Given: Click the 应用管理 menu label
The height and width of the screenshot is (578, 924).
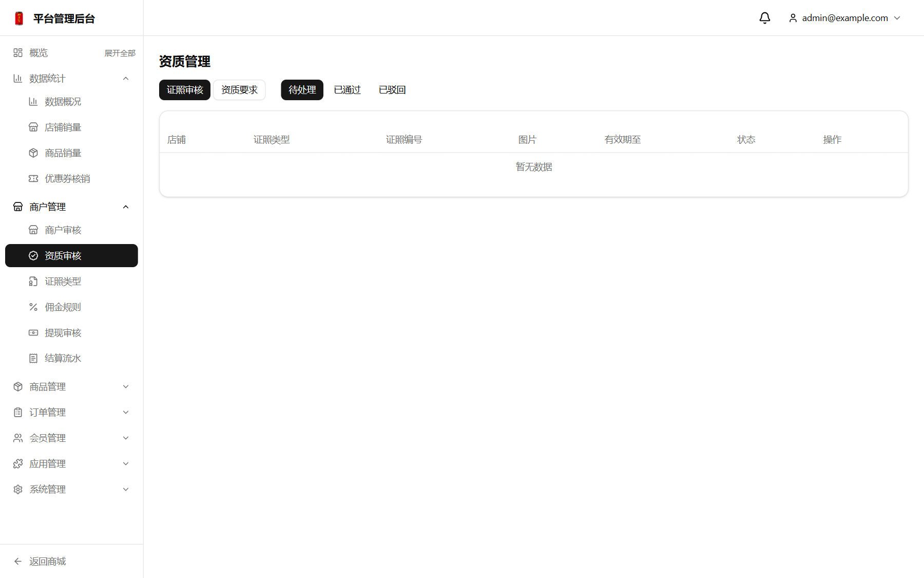Looking at the screenshot, I should 48,463.
